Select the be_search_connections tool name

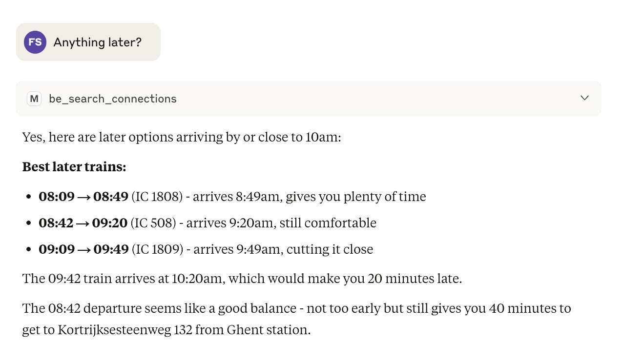coord(112,99)
